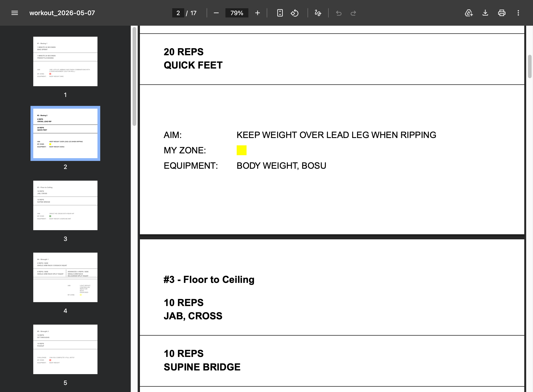Click the '#3 - Floor to Ceiling' heading

point(209,279)
